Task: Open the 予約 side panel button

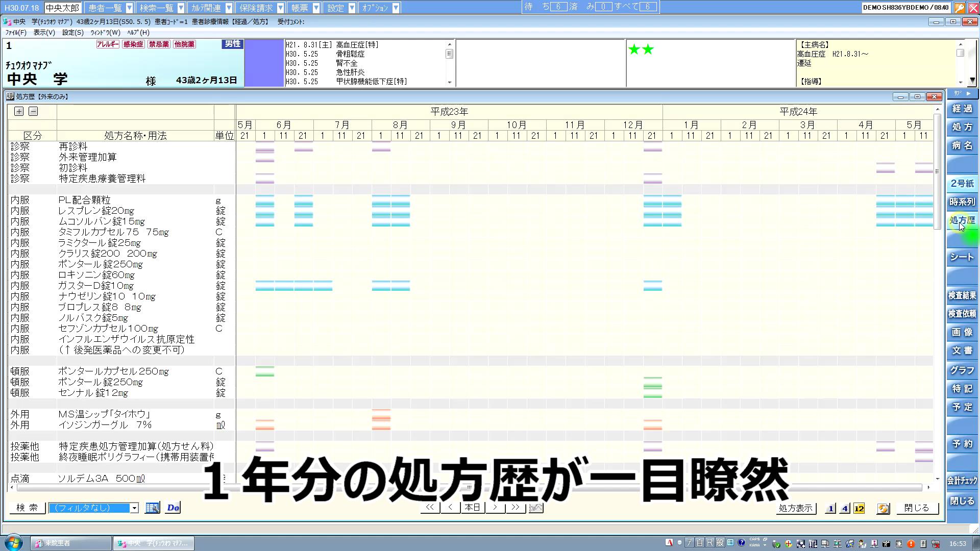Action: (962, 443)
